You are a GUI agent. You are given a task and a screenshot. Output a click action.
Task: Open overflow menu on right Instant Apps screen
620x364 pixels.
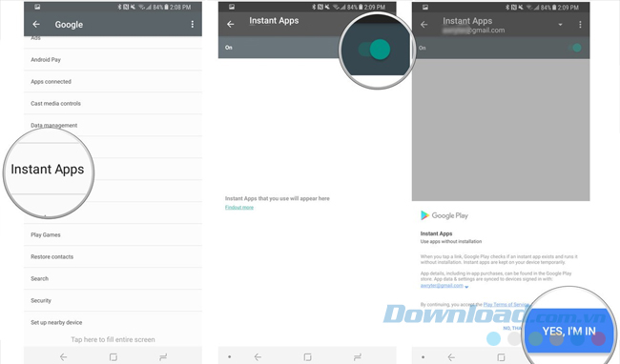click(x=580, y=25)
